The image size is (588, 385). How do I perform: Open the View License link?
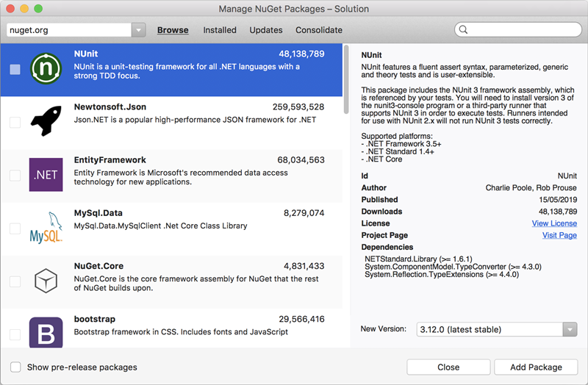tap(554, 223)
